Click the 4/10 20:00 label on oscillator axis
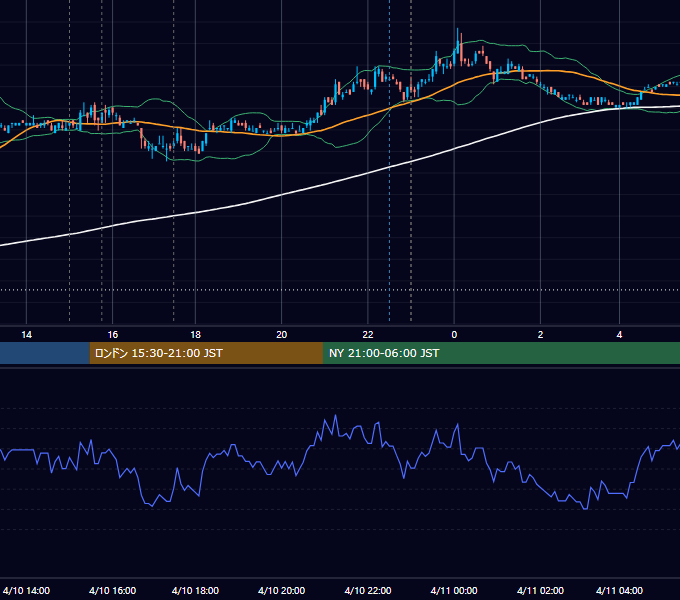680x600 pixels. [281, 590]
